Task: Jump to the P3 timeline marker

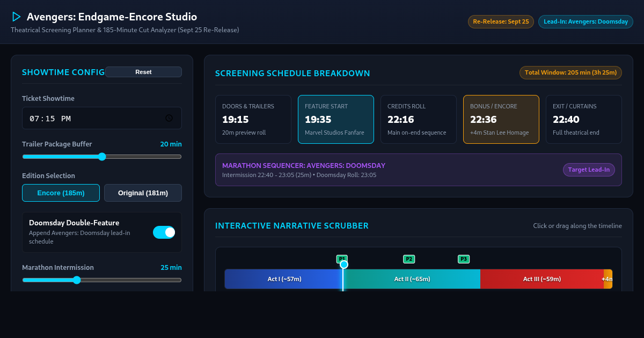Action: 464,259
